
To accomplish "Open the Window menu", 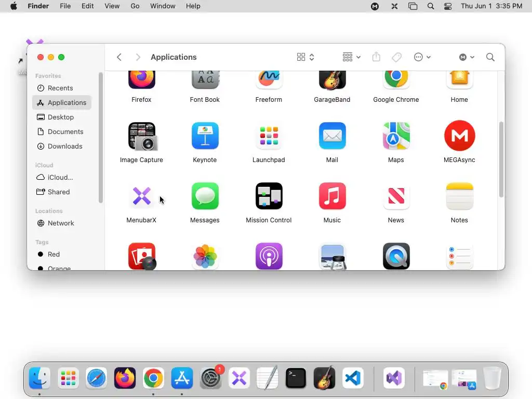I will click(163, 6).
